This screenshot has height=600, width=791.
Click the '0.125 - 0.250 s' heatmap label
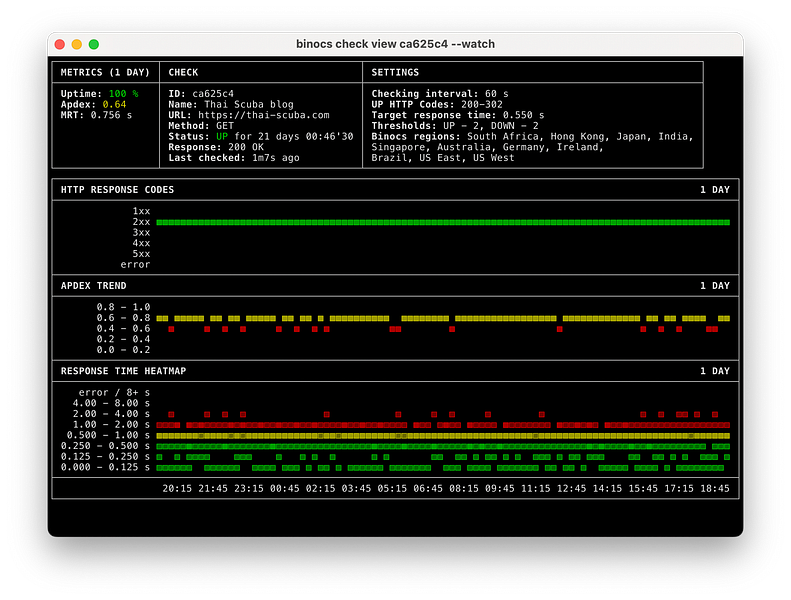click(x=105, y=456)
